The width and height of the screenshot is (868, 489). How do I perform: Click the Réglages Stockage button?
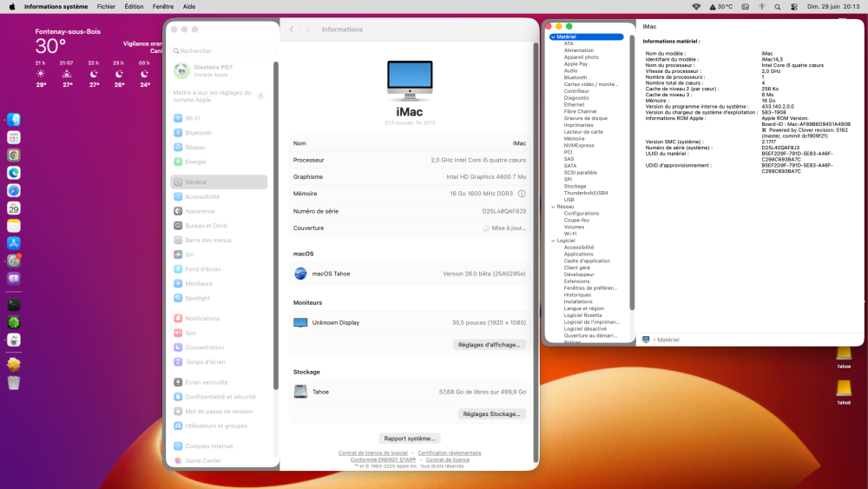point(491,413)
